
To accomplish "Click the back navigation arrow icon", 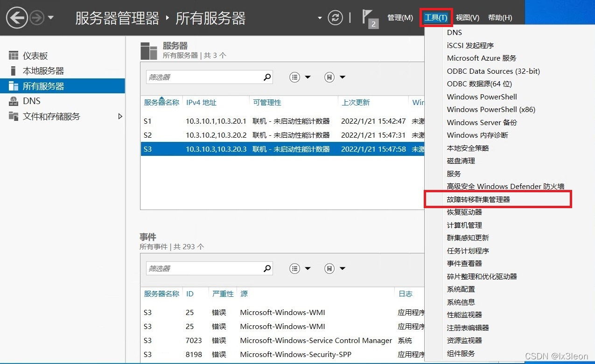I will [x=17, y=18].
